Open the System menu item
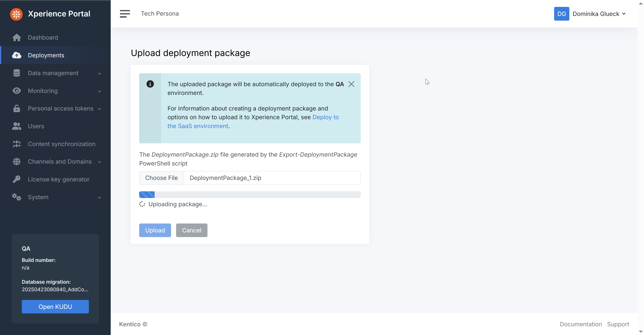644x335 pixels. point(38,197)
